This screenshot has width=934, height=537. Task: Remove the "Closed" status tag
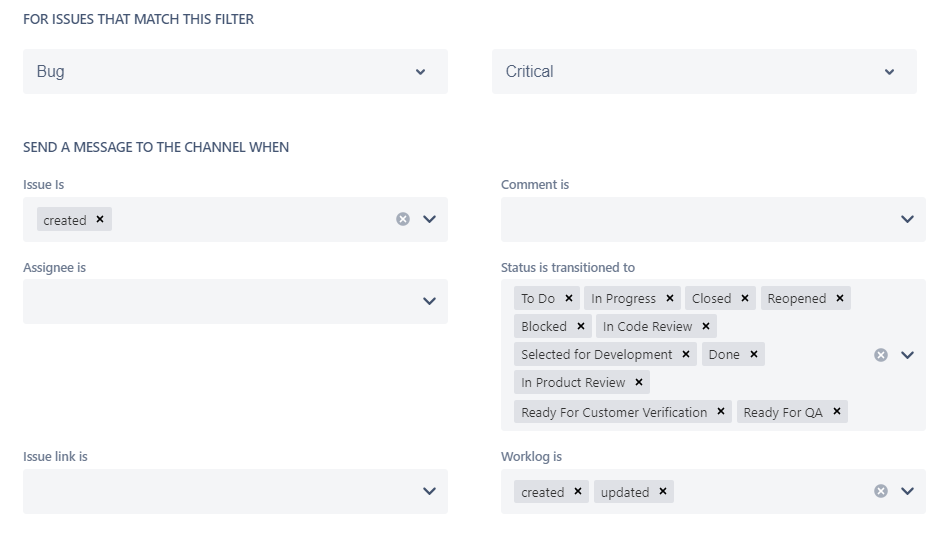[x=745, y=298]
